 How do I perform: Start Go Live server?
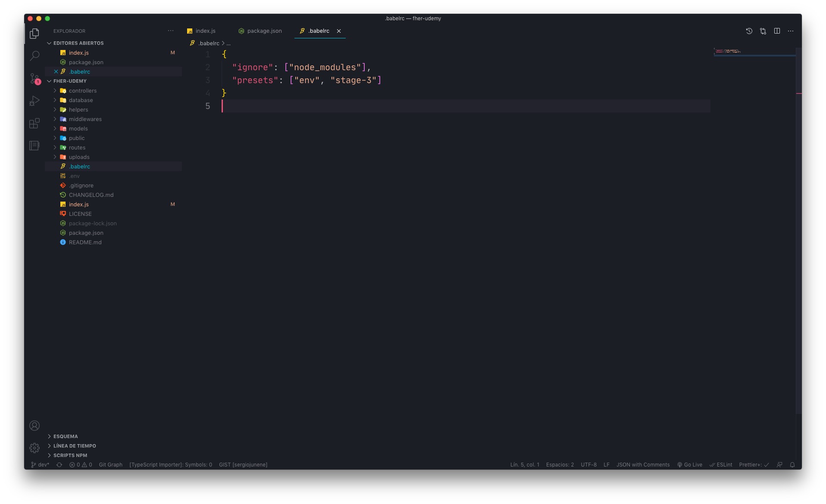[690, 465]
